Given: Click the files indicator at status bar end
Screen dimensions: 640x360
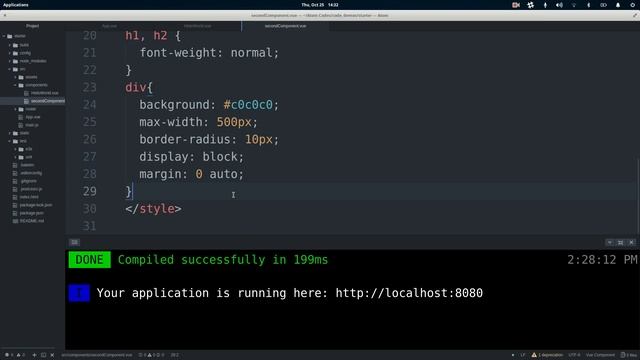Looking at the screenshot, I should click(x=629, y=355).
